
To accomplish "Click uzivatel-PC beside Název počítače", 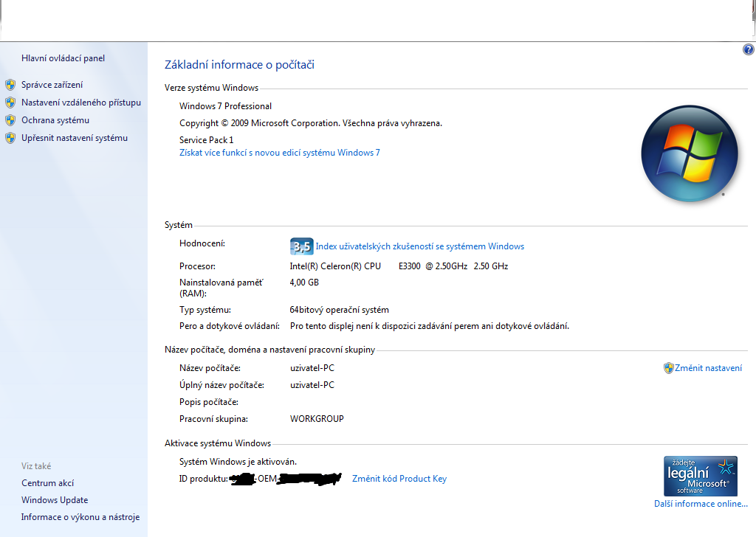I will [312, 368].
